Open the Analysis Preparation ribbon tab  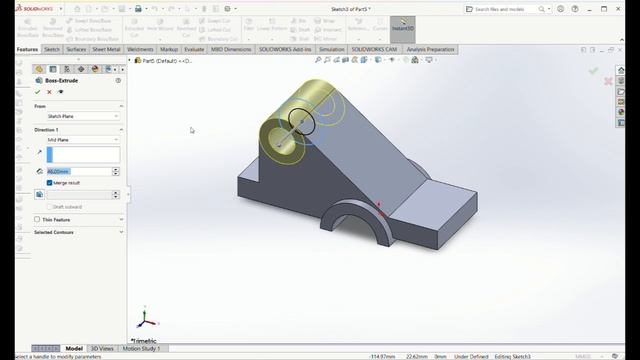click(x=430, y=49)
